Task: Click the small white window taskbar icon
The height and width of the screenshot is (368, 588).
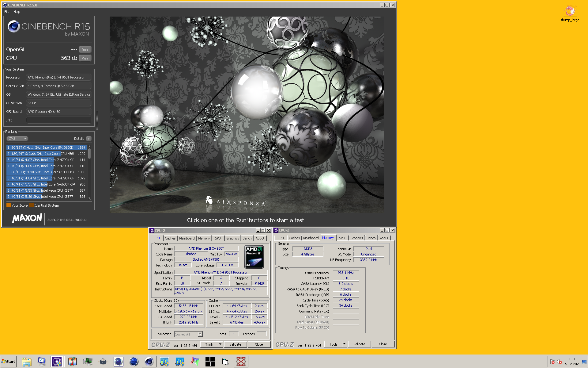Action: click(x=226, y=362)
